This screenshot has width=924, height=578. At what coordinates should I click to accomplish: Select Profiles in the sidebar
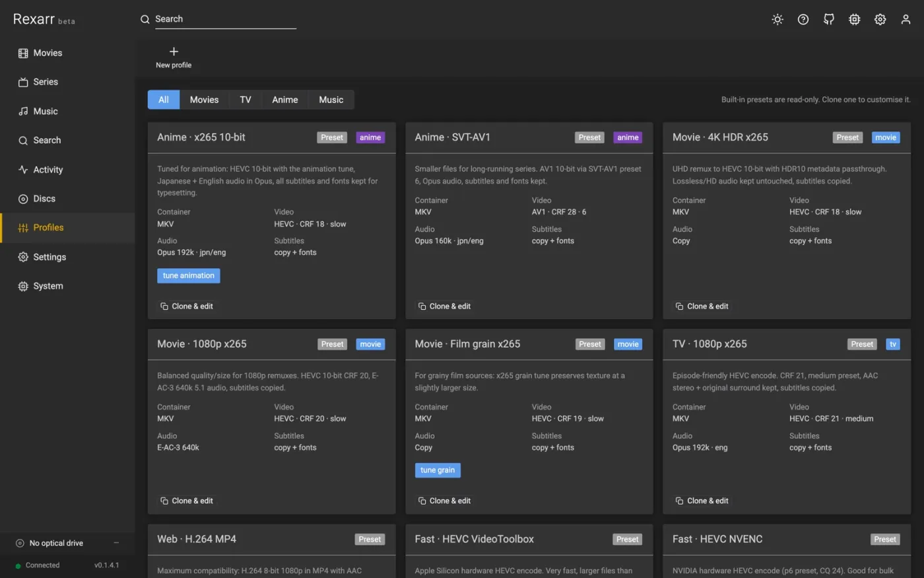click(x=67, y=227)
